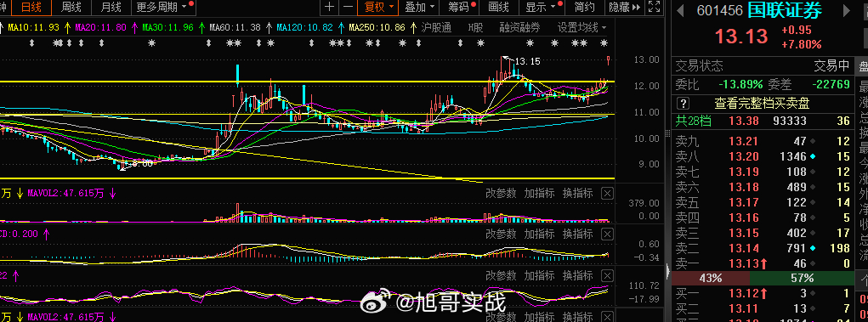Viewport: 868px width, 322px height.
Task: Switch to 简约 simple view
Action: pos(585,7)
